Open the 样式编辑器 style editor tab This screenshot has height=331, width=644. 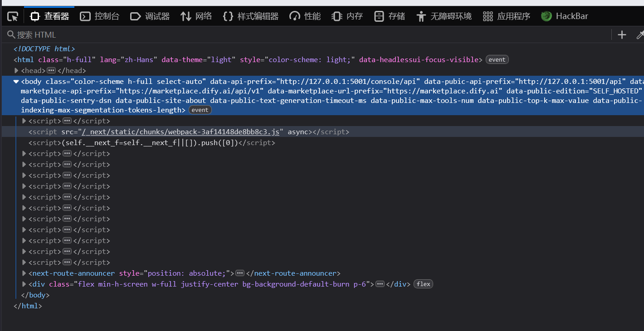(x=251, y=16)
